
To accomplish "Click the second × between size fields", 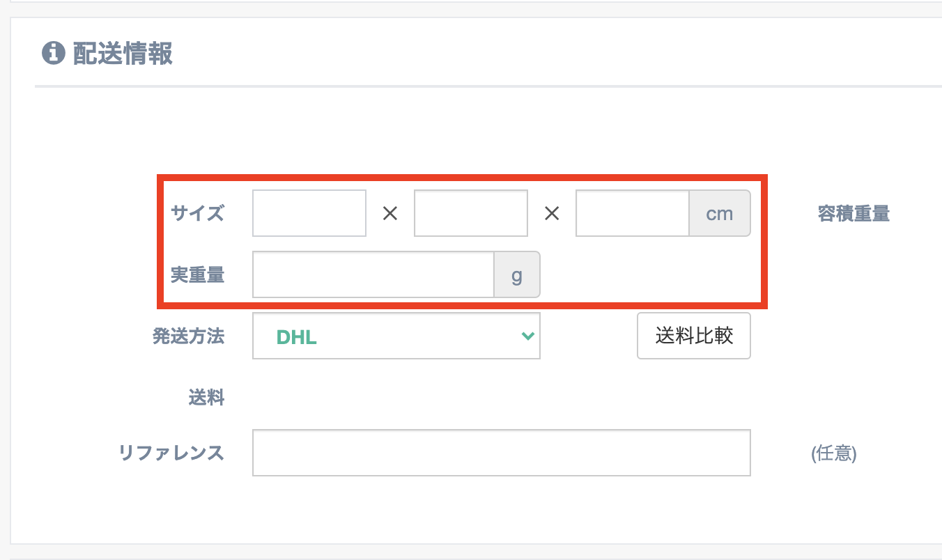I will [x=552, y=214].
